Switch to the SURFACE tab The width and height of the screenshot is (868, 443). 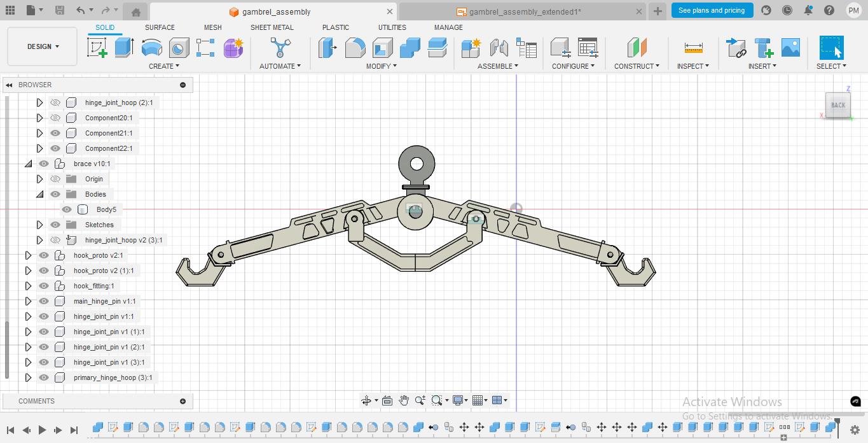point(160,27)
